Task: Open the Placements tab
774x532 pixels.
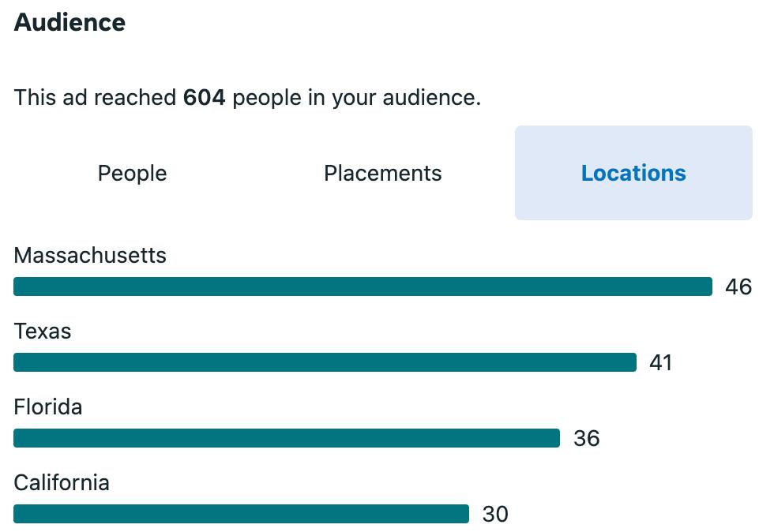Action: [382, 173]
